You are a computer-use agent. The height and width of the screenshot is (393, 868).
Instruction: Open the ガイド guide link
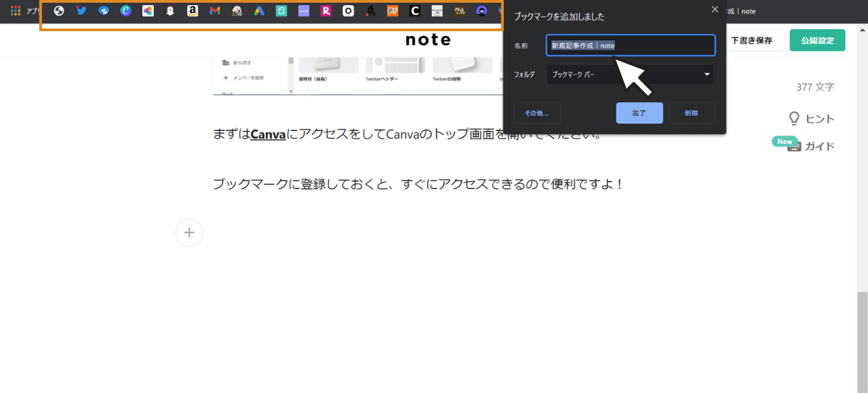[x=811, y=146]
